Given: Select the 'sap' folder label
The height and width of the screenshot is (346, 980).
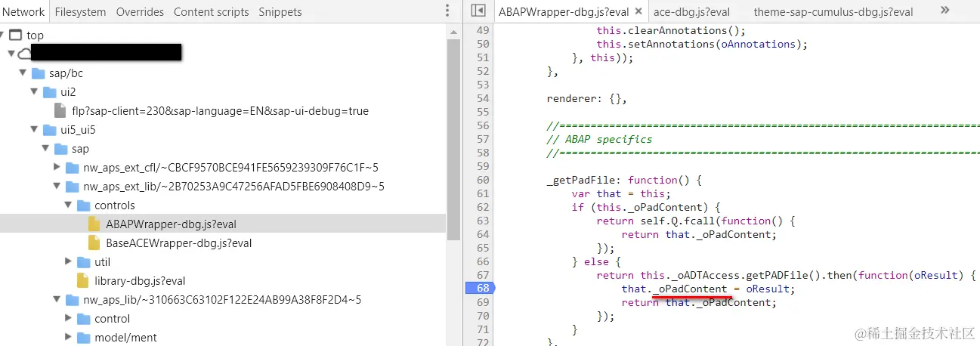Looking at the screenshot, I should (80, 149).
